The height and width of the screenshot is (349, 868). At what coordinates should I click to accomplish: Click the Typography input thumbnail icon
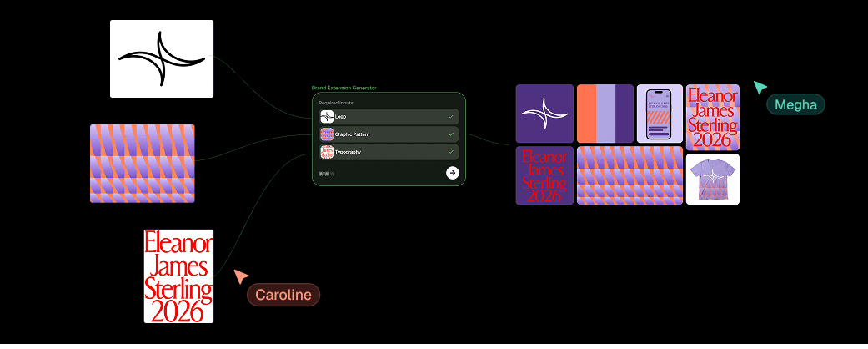pos(327,152)
